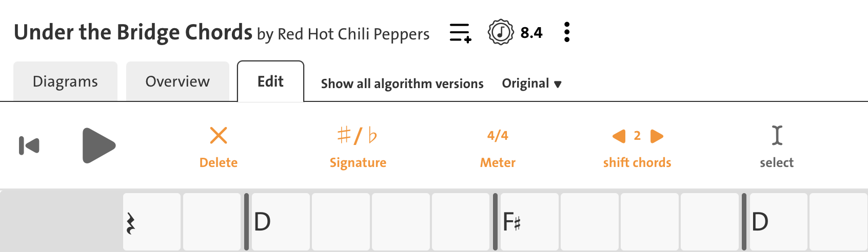Select the F# chord cell
The width and height of the screenshot is (868, 252).
point(529,222)
